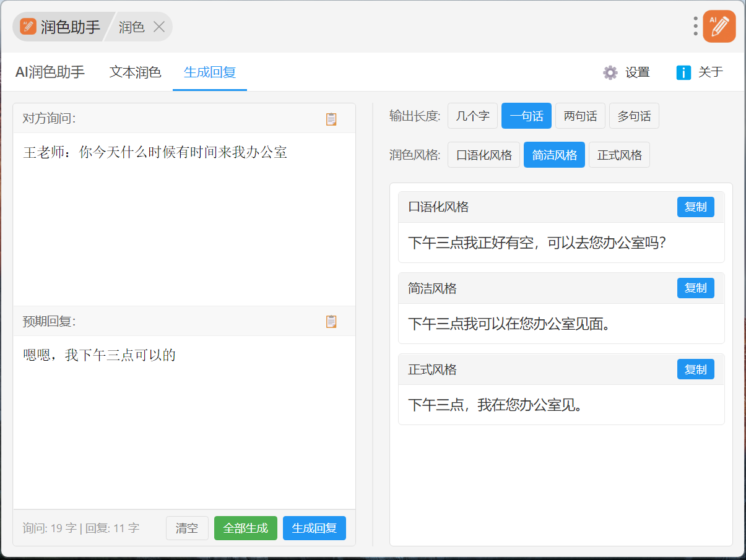Click the orange AI pencil app icon

719,26
